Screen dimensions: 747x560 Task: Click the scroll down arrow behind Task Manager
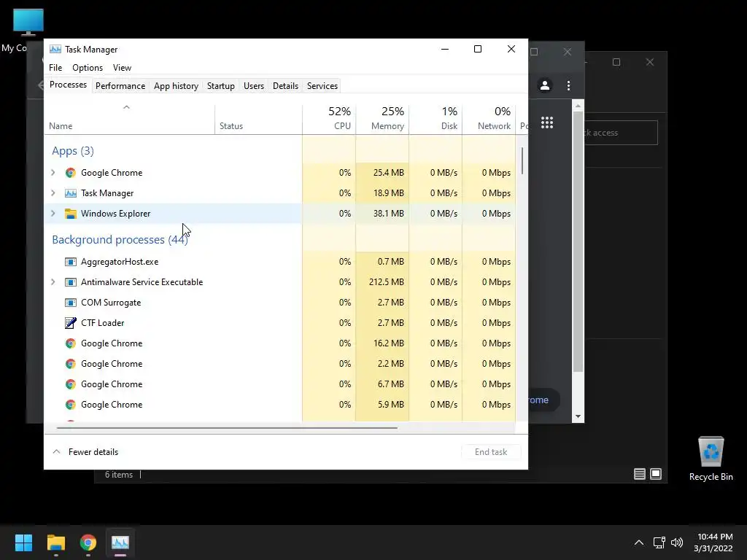[578, 416]
